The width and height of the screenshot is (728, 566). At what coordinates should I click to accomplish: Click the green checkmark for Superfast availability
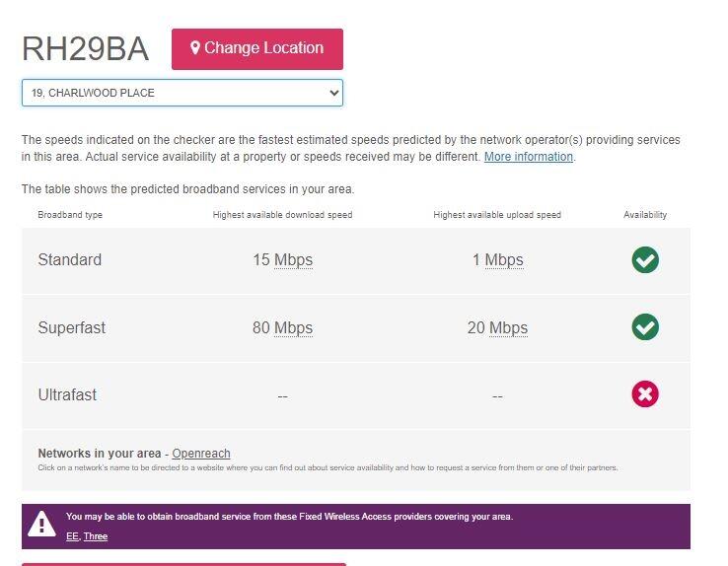click(645, 327)
